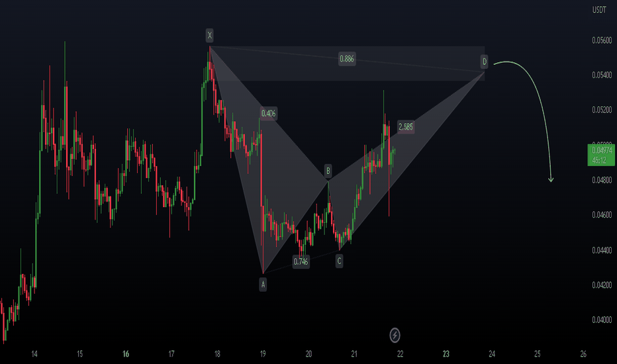Click the 0.04200 price axis label
The height and width of the screenshot is (364, 617).
[x=602, y=285]
